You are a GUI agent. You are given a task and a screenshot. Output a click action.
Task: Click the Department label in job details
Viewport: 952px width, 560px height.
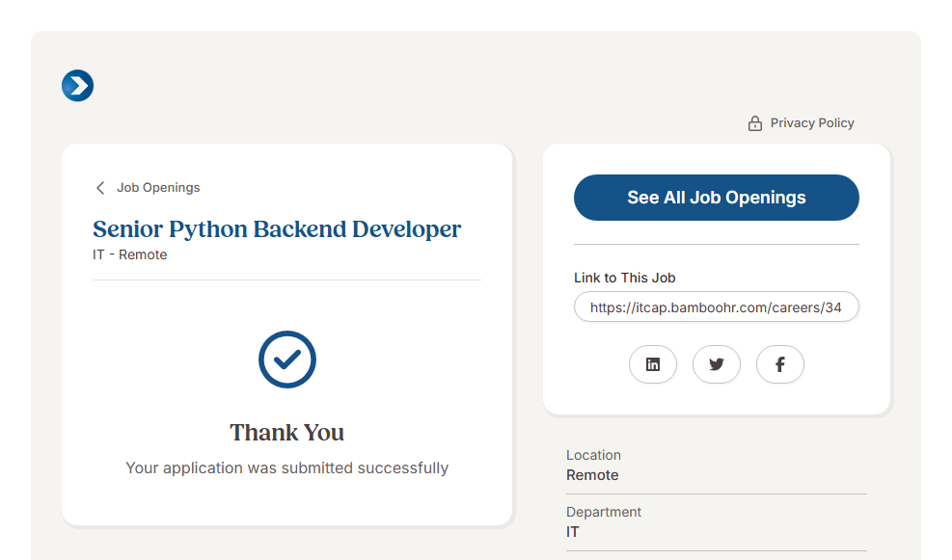[604, 512]
